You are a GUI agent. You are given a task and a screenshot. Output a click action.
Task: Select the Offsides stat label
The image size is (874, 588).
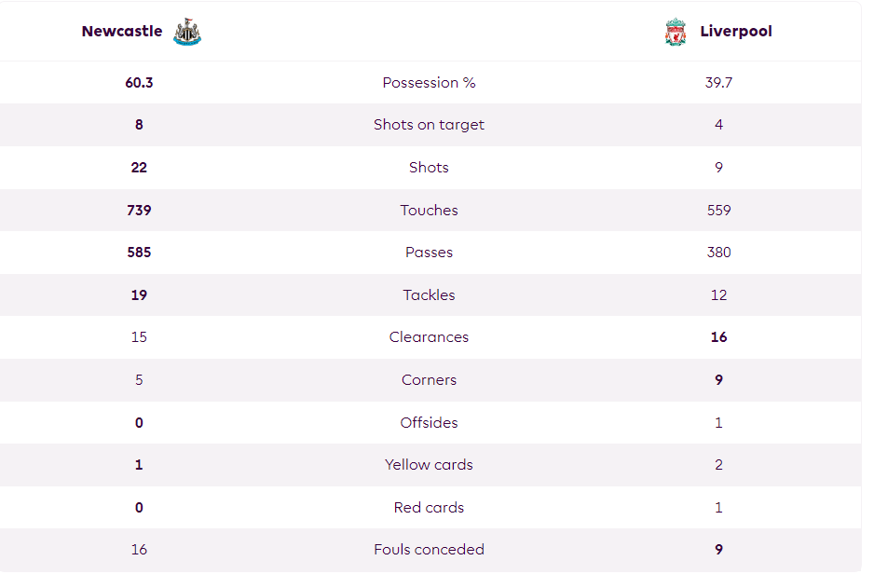[x=429, y=422]
